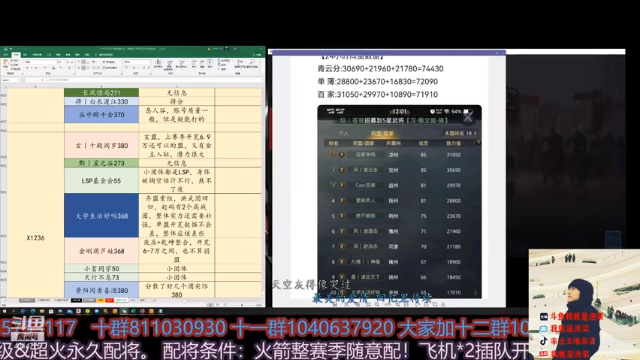Close the game ranking popup with X
This screenshot has height=360, width=640.
468,118
